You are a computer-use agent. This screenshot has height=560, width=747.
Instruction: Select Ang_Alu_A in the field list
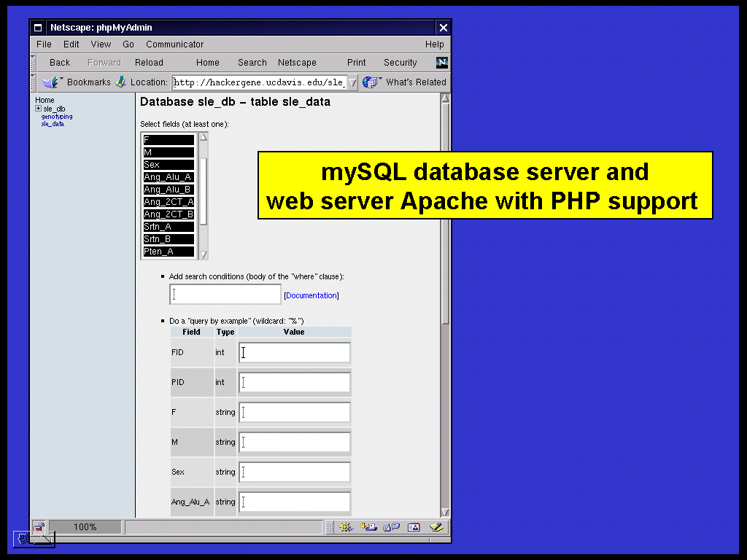(169, 177)
